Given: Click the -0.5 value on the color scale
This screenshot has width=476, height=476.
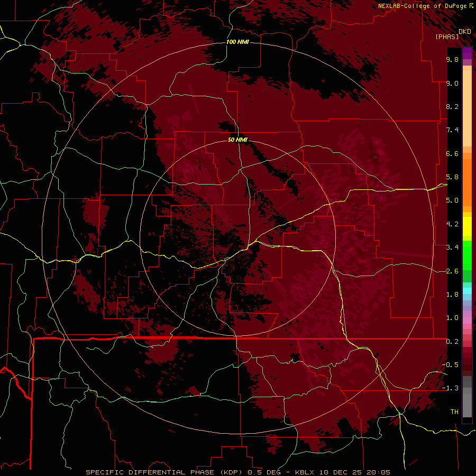Looking at the screenshot, I should (x=450, y=365).
